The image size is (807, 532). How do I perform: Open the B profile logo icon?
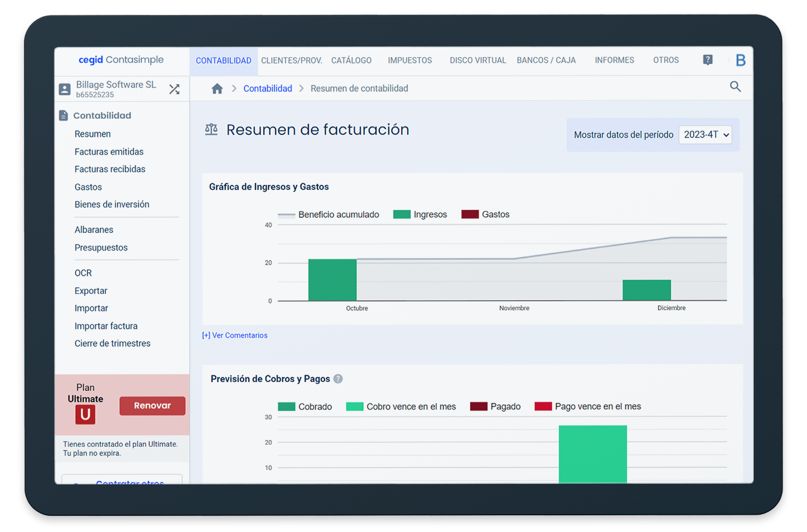click(740, 60)
